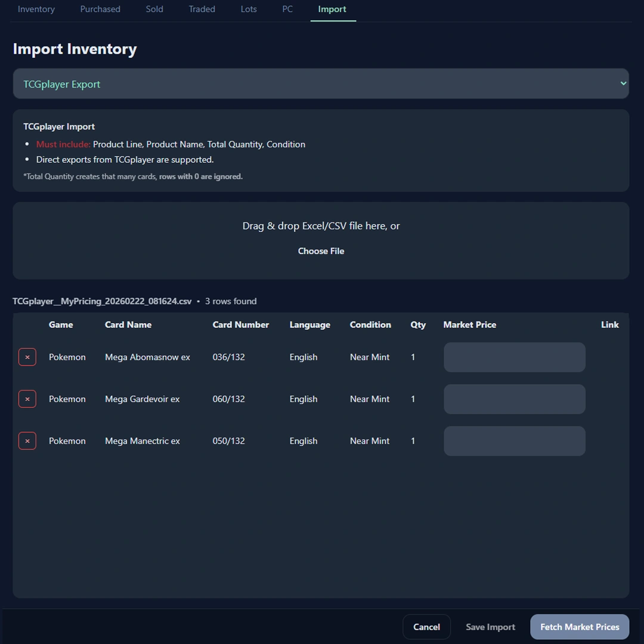644x644 pixels.
Task: Click the Import Inventory heading
Action: [75, 49]
